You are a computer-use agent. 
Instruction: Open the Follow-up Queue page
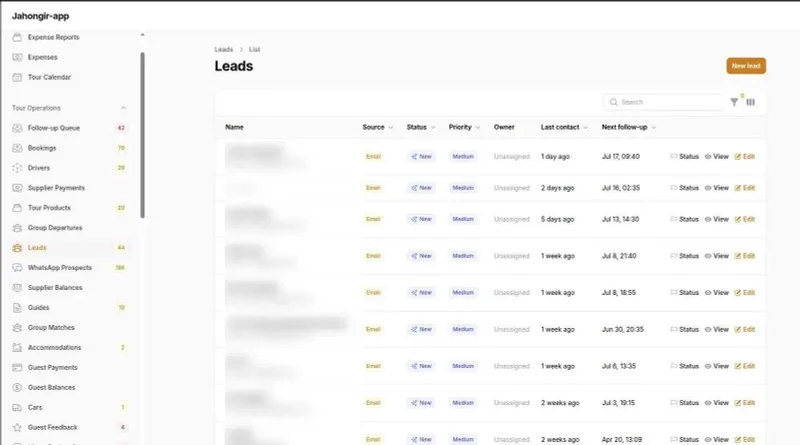(x=54, y=128)
